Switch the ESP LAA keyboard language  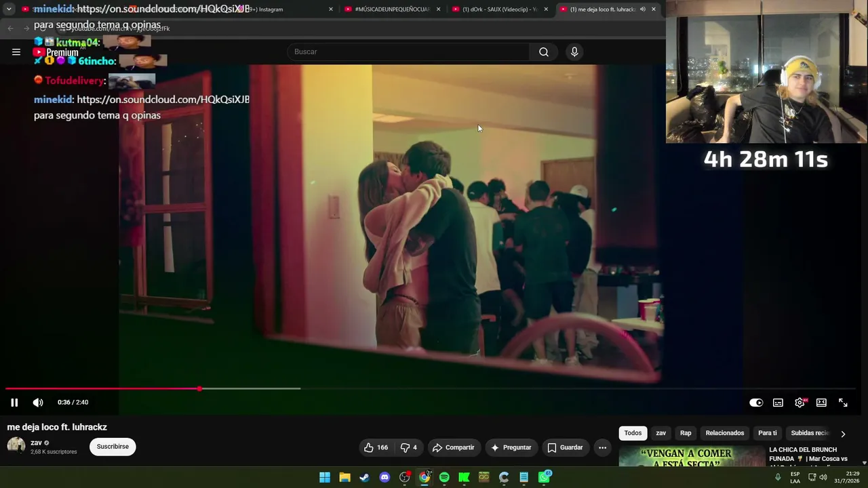[x=795, y=478]
